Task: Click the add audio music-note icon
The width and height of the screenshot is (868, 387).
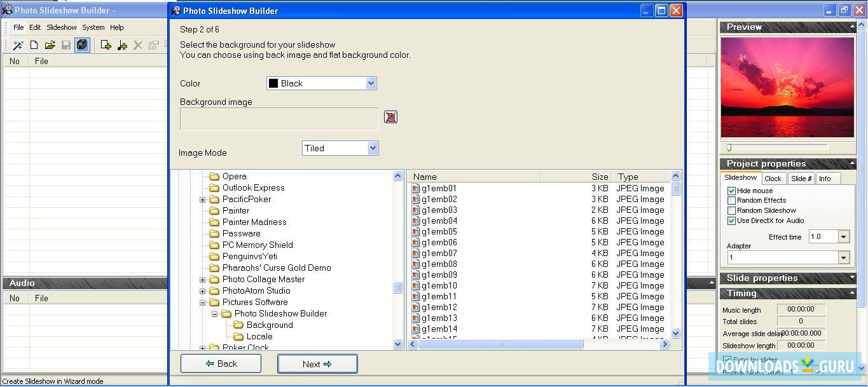Action: 122,45
